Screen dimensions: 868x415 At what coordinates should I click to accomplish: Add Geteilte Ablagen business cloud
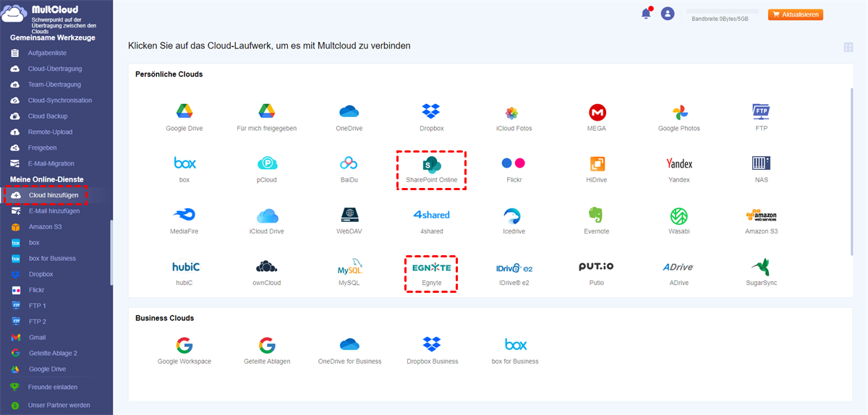(x=267, y=345)
